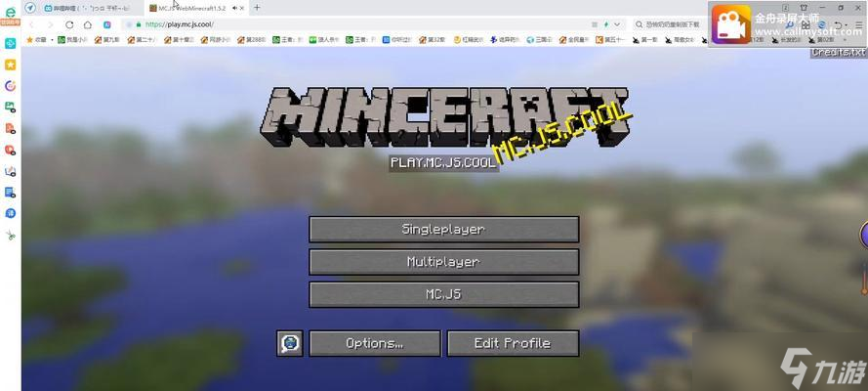This screenshot has width=868, height=391.
Task: Click the blue circle translate sidebar icon
Action: pyautogui.click(x=10, y=213)
